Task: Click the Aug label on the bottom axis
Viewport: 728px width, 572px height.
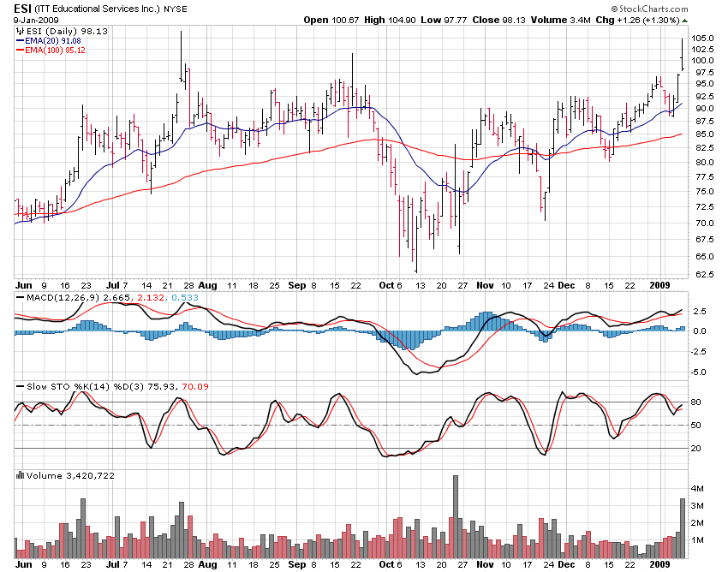Action: point(207,565)
